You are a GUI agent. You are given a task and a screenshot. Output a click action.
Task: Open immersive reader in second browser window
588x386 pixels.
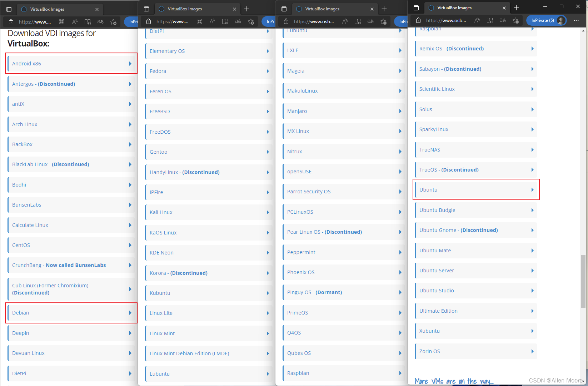[x=225, y=21]
